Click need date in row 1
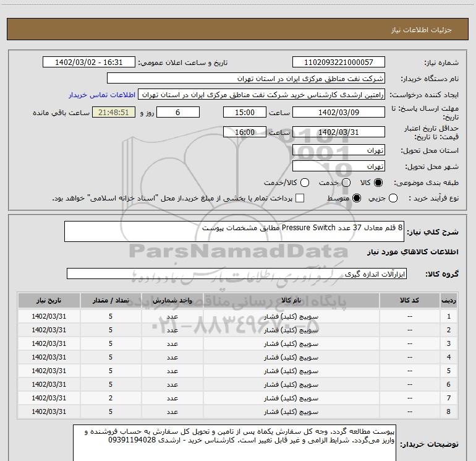The image size is (476, 461). tap(49, 316)
